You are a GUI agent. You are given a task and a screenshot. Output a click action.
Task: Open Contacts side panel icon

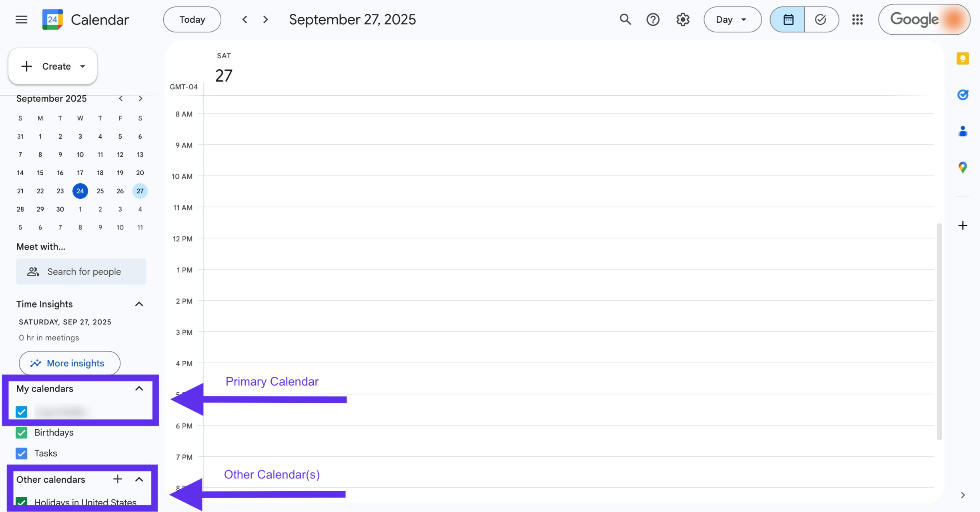(962, 131)
